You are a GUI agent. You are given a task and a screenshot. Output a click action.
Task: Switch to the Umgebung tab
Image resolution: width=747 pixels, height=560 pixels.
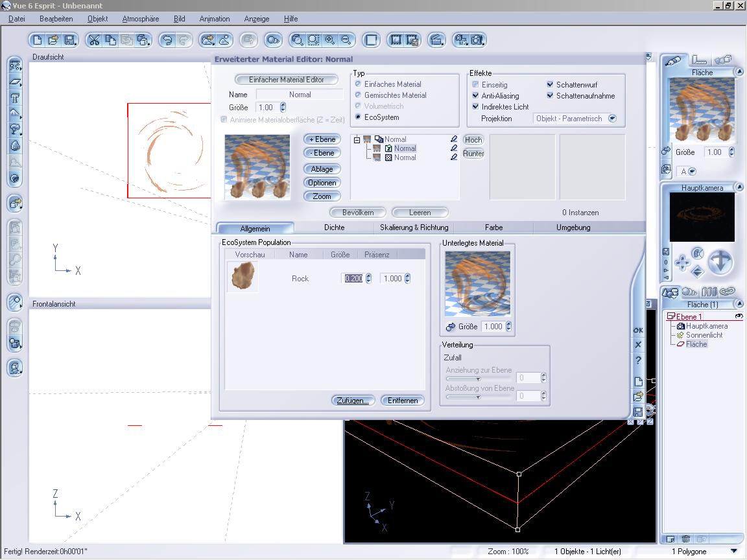tap(574, 227)
